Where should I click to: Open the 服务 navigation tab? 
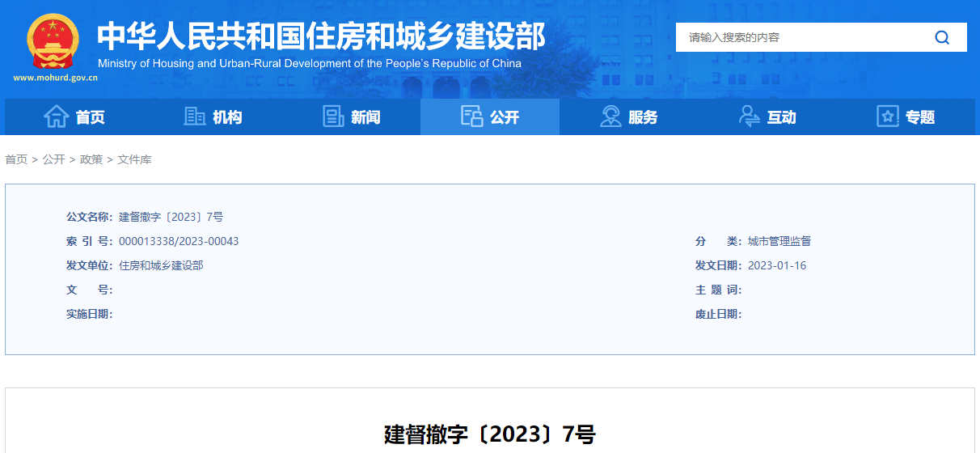click(x=628, y=116)
